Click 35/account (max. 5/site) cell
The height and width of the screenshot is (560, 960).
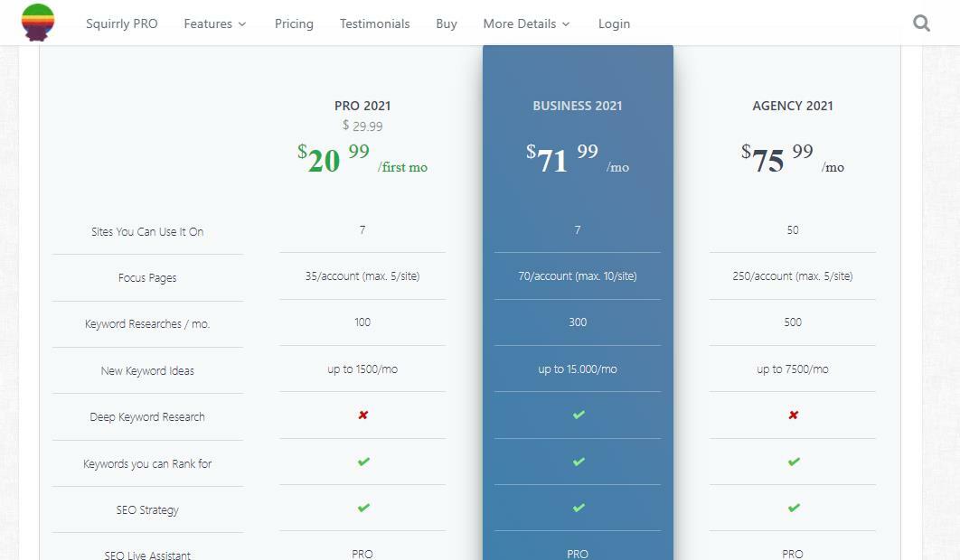(x=362, y=276)
